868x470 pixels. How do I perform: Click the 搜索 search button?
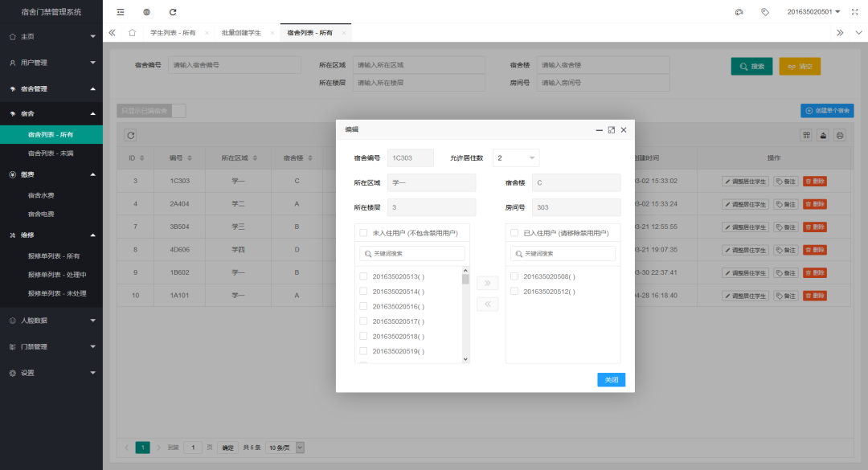pos(751,66)
